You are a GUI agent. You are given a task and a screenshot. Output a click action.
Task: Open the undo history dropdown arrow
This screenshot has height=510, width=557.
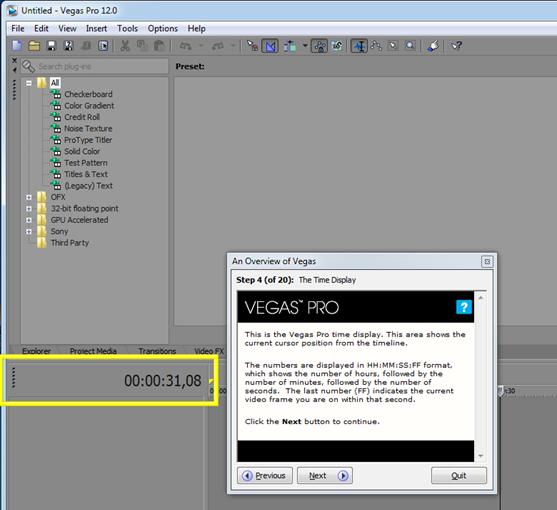click(x=201, y=46)
